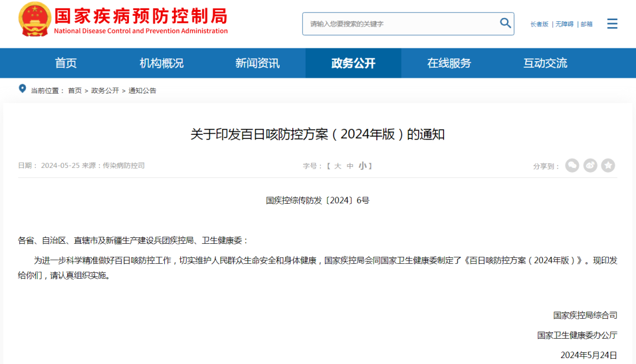Select the 在线服务 navigation tab
The width and height of the screenshot is (636, 364).
[449, 63]
